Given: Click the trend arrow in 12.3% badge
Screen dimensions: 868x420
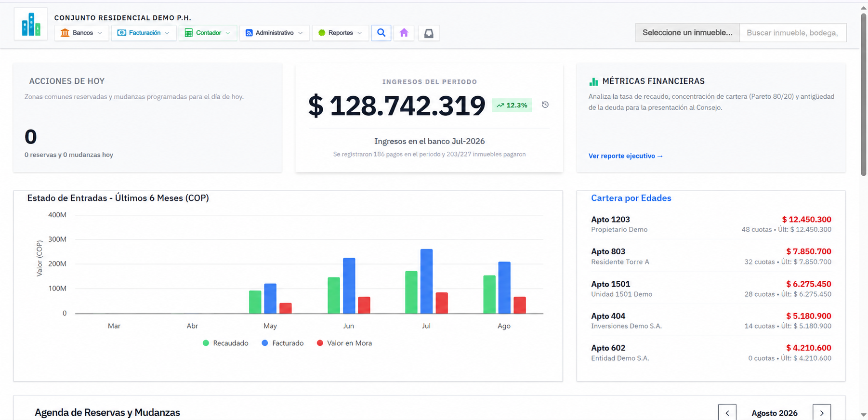Looking at the screenshot, I should click(500, 105).
